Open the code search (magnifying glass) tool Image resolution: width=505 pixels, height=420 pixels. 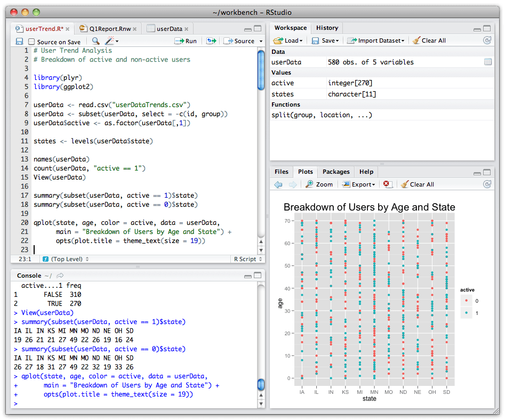(x=95, y=41)
